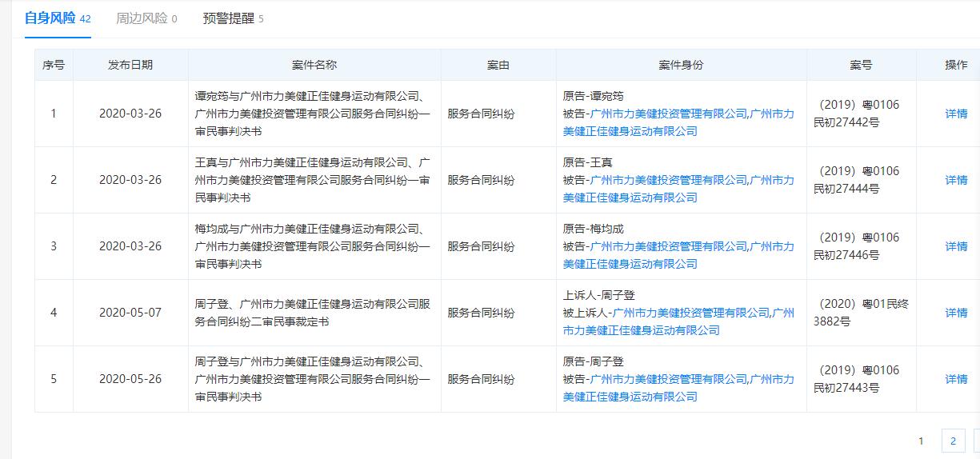Click 服务合同纠纷 cause in row 1
980x459 pixels.
coord(481,114)
